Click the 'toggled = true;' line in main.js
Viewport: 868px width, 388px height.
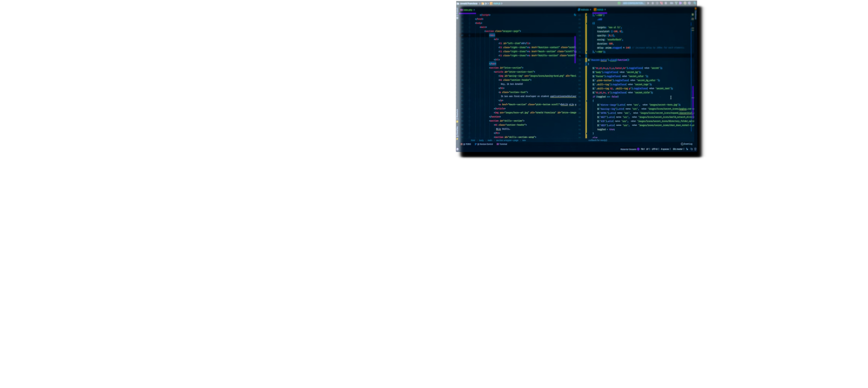pos(606,130)
